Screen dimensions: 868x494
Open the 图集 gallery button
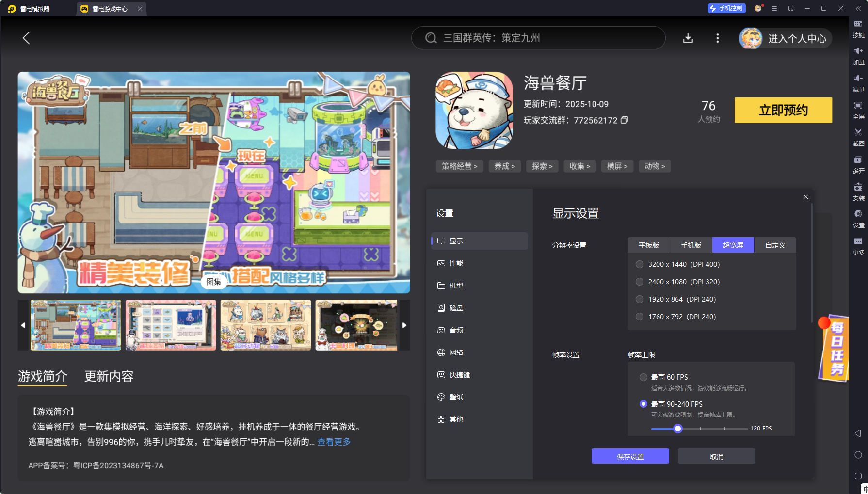pos(214,282)
